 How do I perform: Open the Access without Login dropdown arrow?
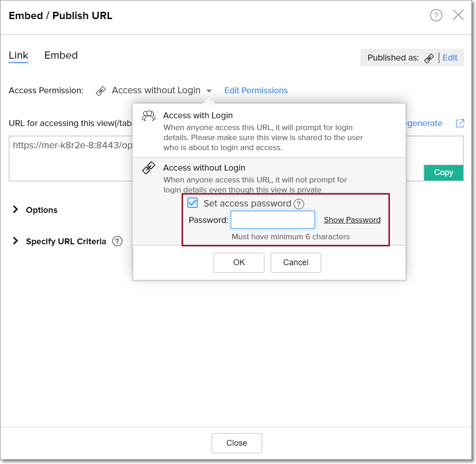[209, 91]
